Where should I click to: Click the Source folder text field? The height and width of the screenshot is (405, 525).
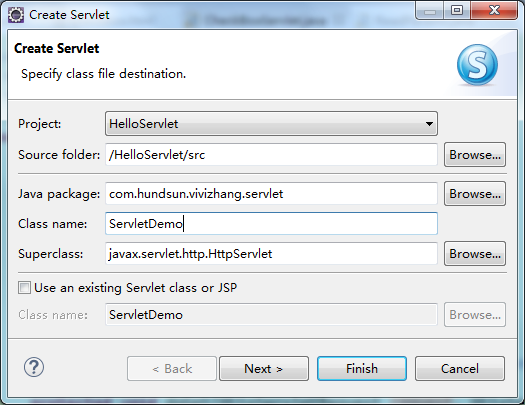click(271, 155)
